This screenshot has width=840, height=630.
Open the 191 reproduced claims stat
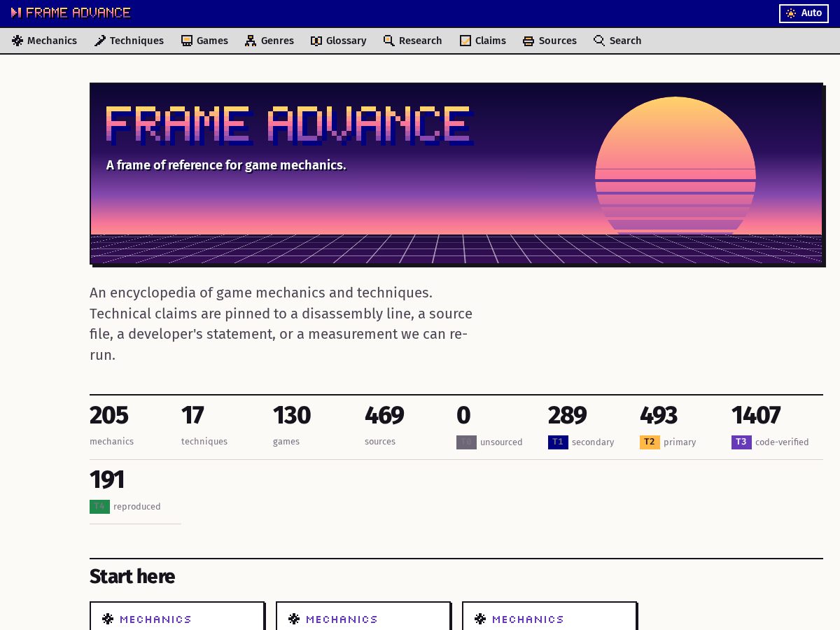tap(135, 492)
